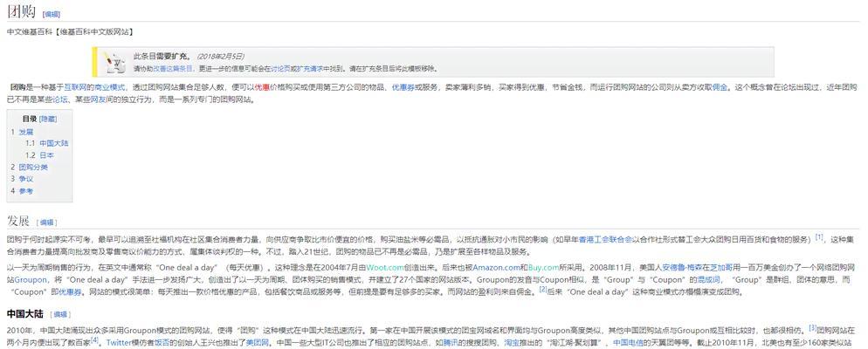868x349 pixels.
Task: Follow the 互联网 link in the intro
Action: 75,87
